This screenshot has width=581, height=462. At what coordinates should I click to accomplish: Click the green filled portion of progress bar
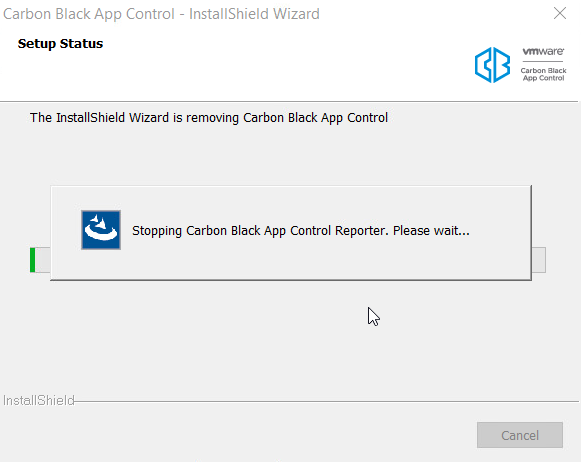point(33,260)
